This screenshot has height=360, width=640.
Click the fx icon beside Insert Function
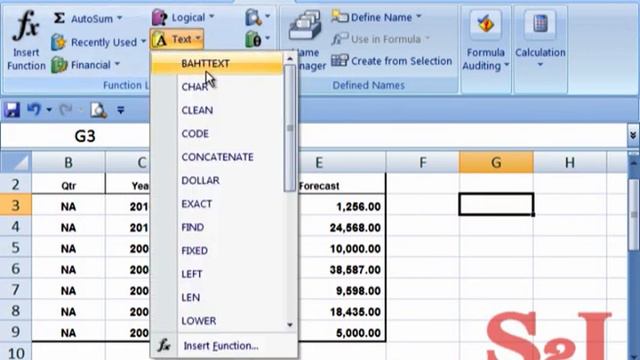coord(164,345)
